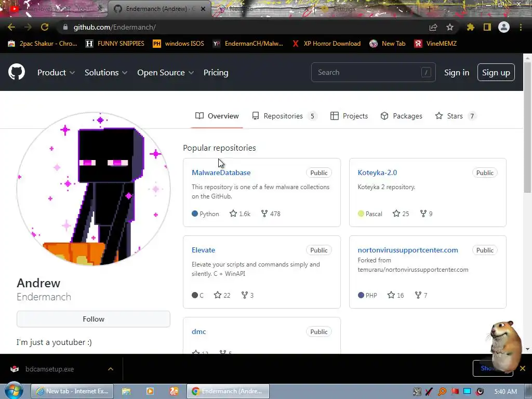Switch to the Overview tab
The height and width of the screenshot is (399, 532).
point(217,116)
